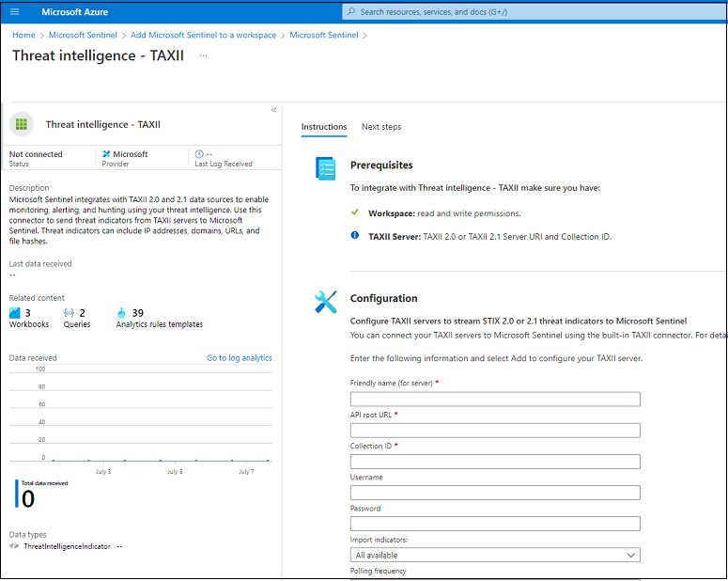Click the Analytics rules flask icon
The height and width of the screenshot is (581, 728).
[x=121, y=313]
